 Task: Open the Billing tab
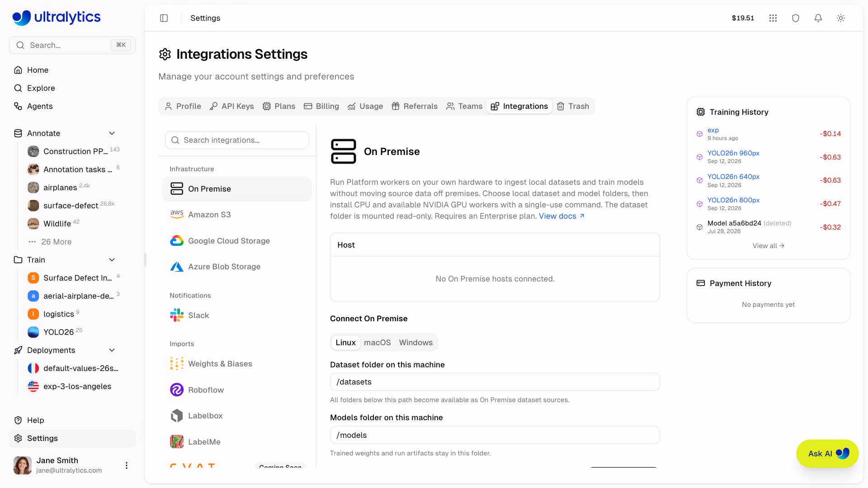click(x=321, y=106)
